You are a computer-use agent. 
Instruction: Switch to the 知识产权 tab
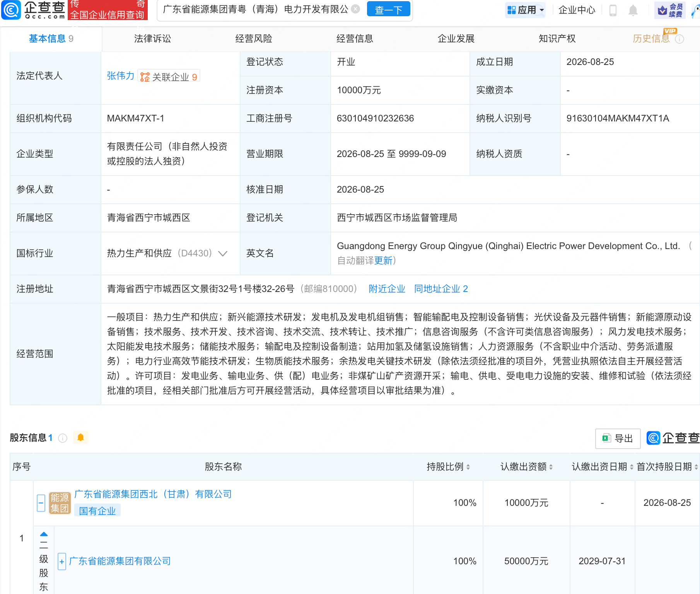coord(557,39)
